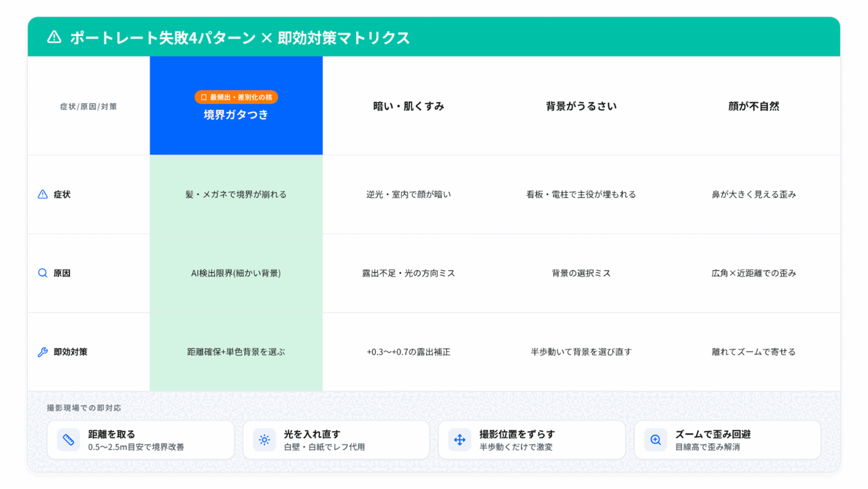
Task: Click the cell 露出不足・光の方向ミス
Action: 409,273
